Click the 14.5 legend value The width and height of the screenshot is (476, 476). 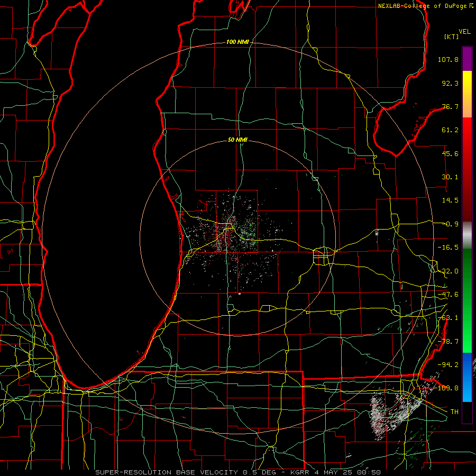pos(450,200)
